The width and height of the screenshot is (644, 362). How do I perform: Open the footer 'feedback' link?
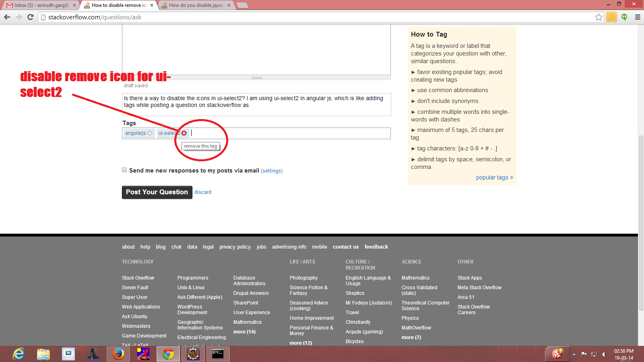(376, 247)
